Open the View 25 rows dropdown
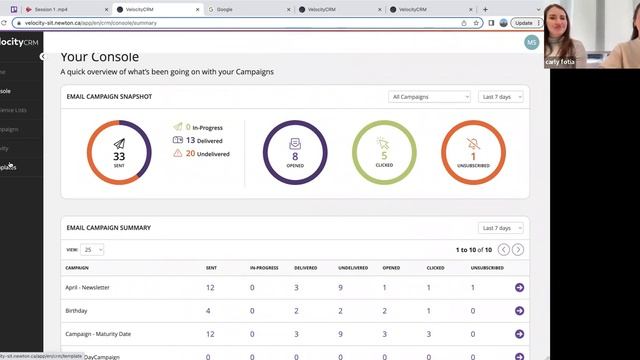The image size is (640, 360). coord(92,250)
